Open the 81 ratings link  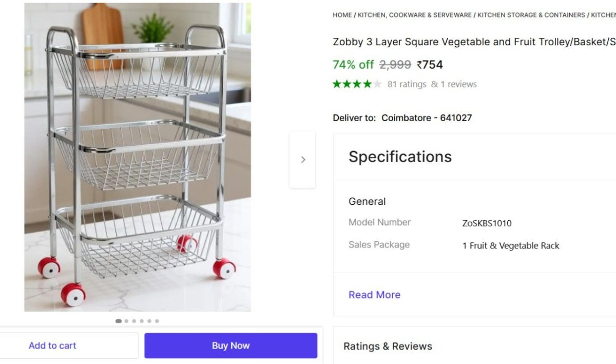pos(407,84)
